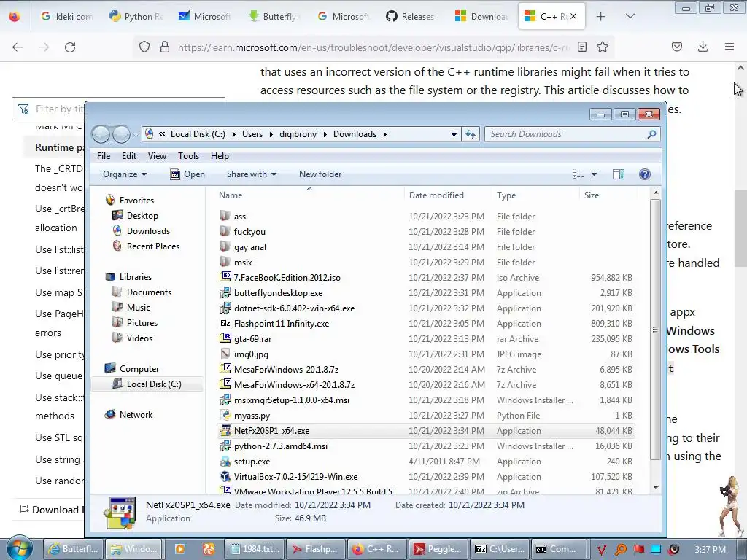This screenshot has width=747, height=560.
Task: Open the Pictures library
Action: click(135, 323)
